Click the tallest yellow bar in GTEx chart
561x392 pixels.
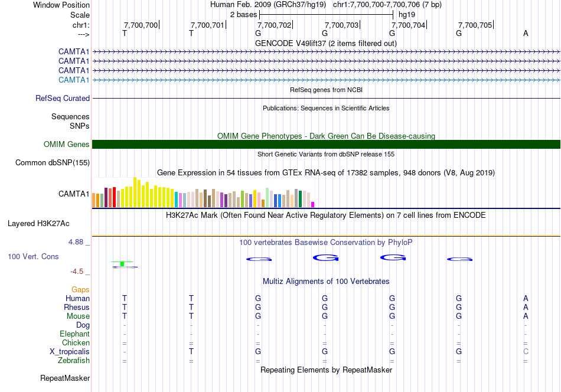tap(135, 192)
